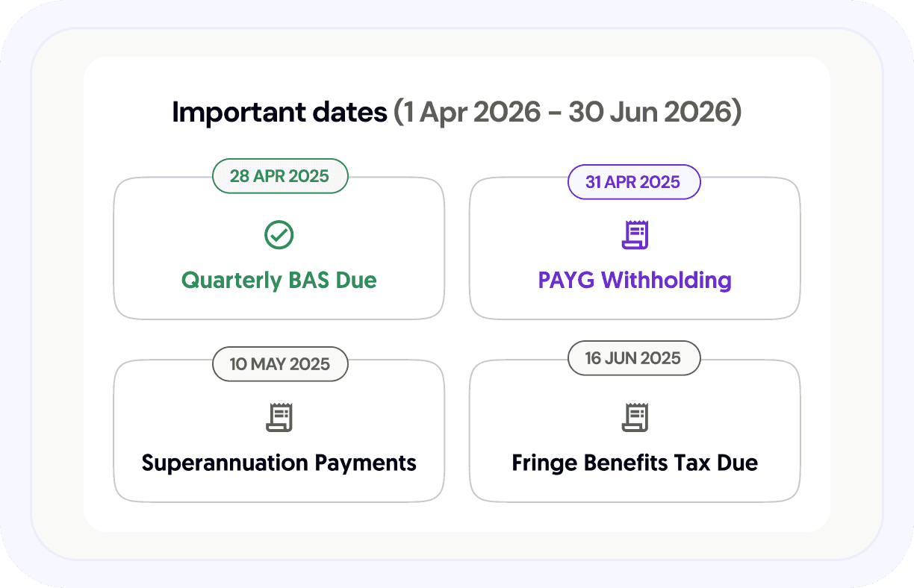Open the PAYG Withholding label
The image size is (914, 588).
click(x=635, y=281)
